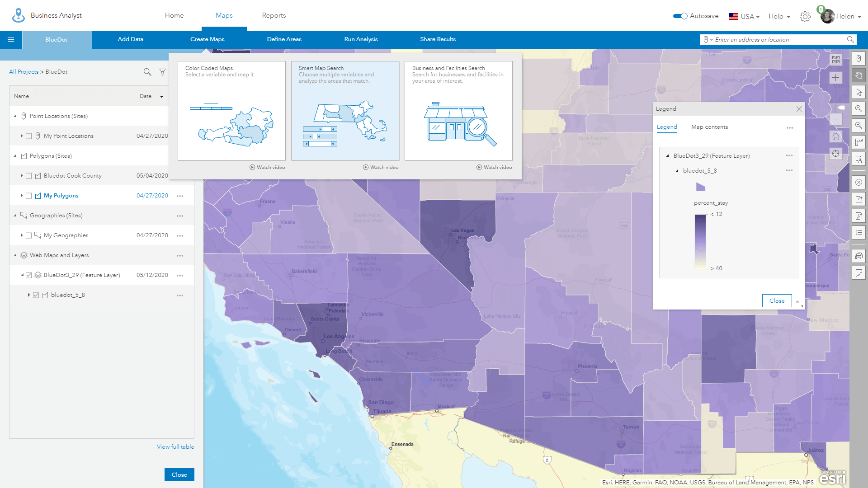Click the View full table link

[175, 447]
